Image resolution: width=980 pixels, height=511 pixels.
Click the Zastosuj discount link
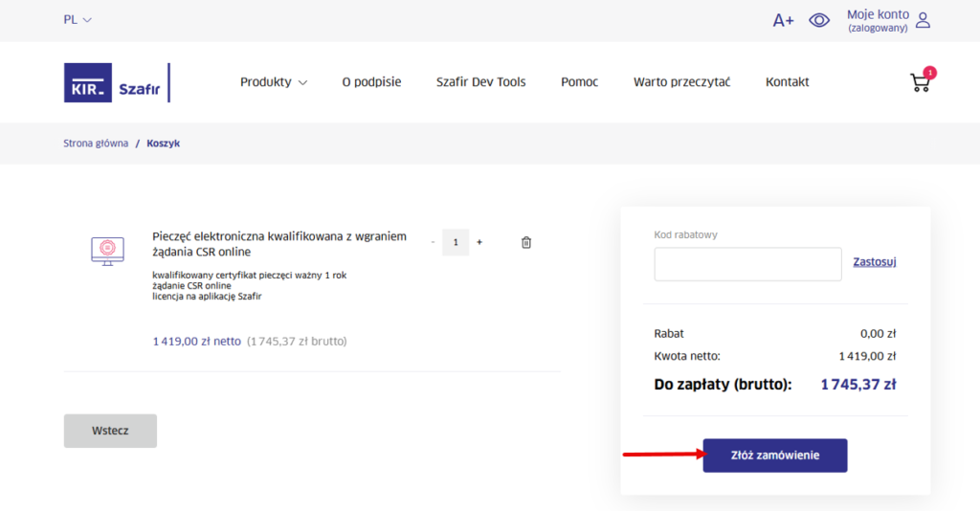(874, 262)
